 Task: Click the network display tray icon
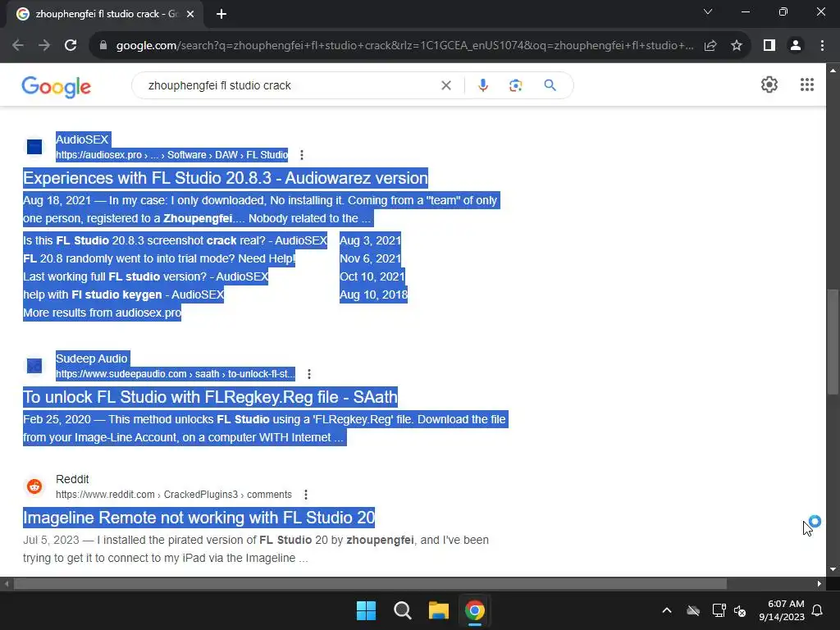pos(719,610)
